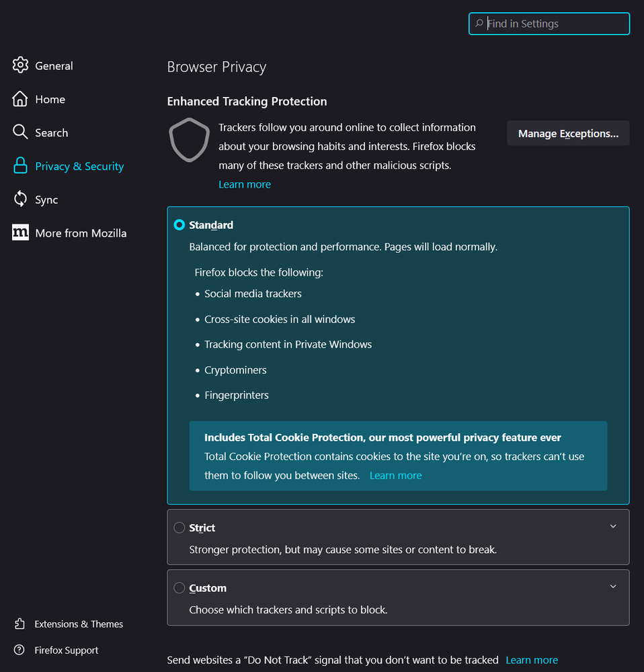
Task: Click the Mozilla 'm' logo icon
Action: [x=20, y=233]
